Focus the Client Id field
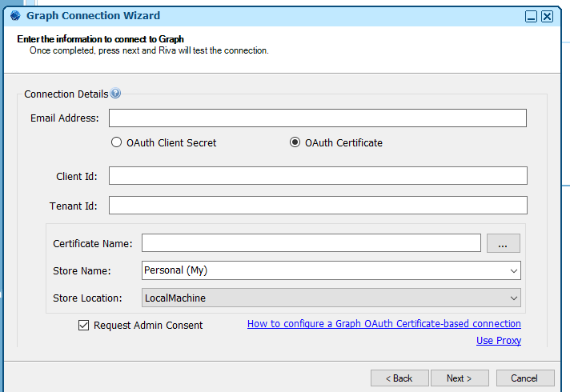Viewport: 570px width, 392px height. coord(318,175)
